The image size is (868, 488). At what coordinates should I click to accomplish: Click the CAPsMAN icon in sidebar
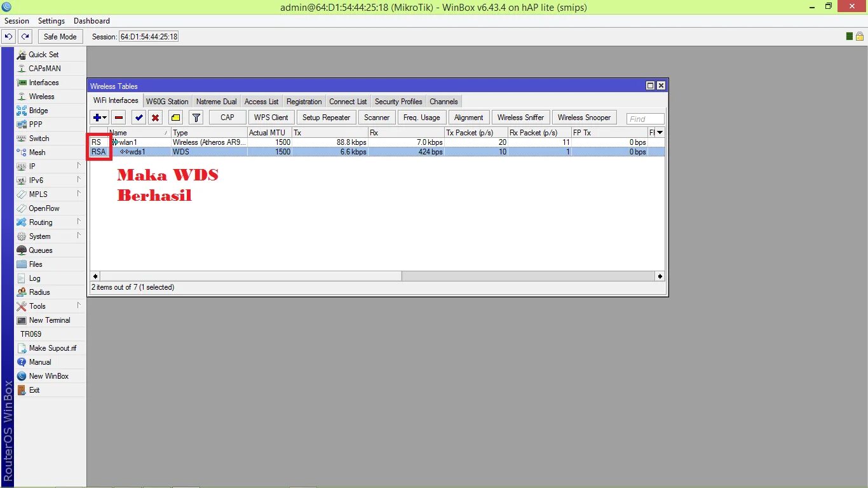[22, 69]
